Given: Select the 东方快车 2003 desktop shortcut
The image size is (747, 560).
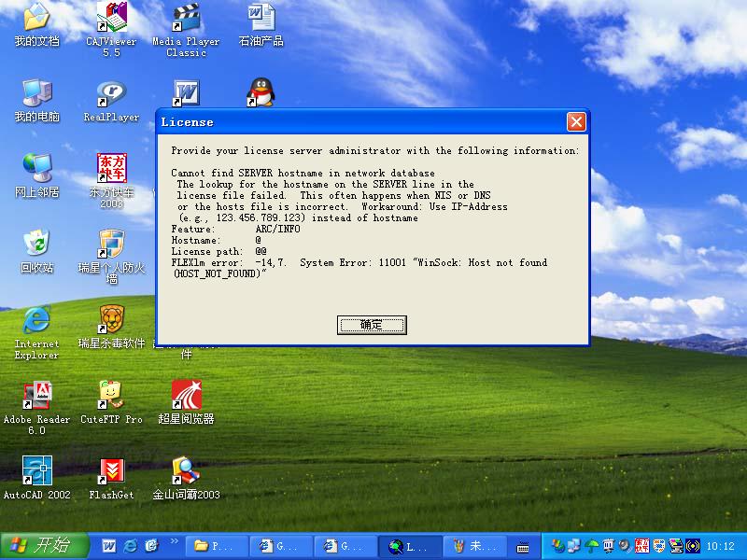Looking at the screenshot, I should 111,180.
